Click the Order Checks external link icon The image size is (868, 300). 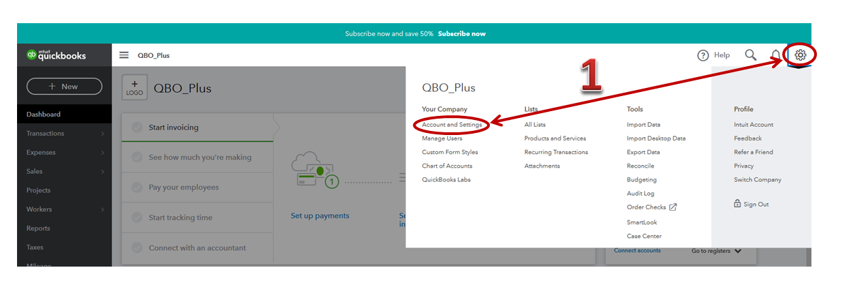(673, 207)
